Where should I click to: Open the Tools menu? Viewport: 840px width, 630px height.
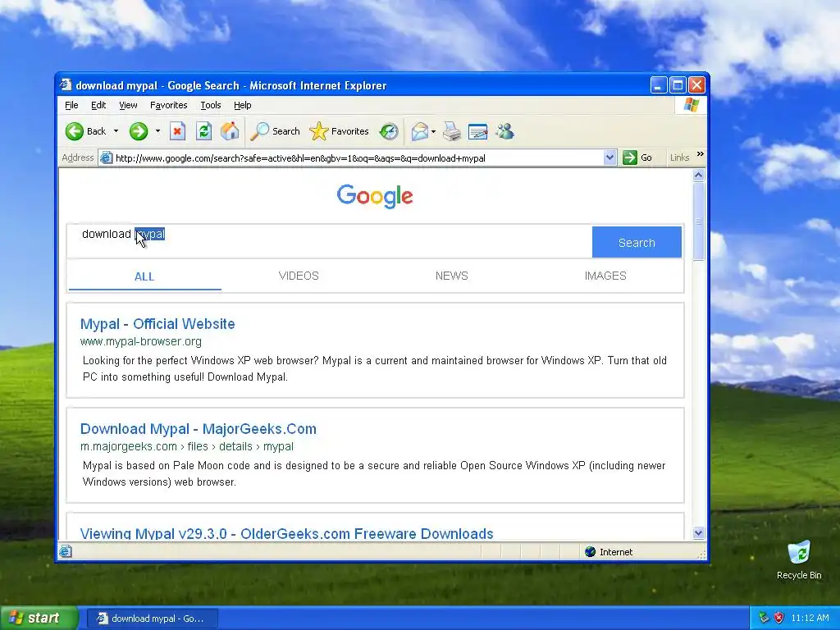pyautogui.click(x=211, y=105)
